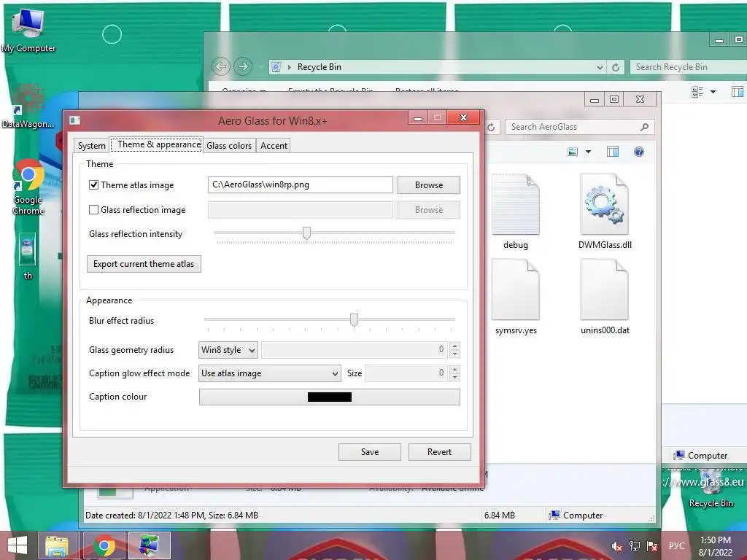Open Caption glow effect mode dropdown

click(x=270, y=373)
